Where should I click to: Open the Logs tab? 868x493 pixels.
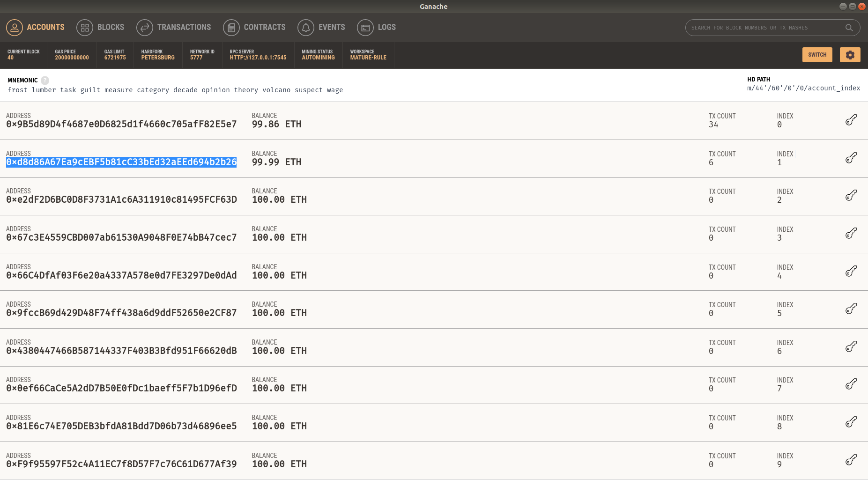point(377,27)
